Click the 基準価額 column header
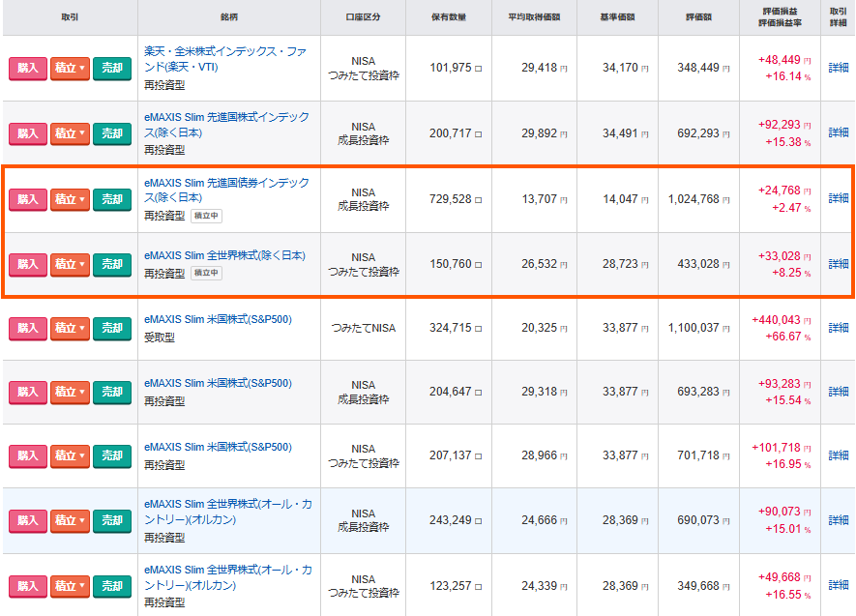The width and height of the screenshot is (856, 616). (x=617, y=17)
